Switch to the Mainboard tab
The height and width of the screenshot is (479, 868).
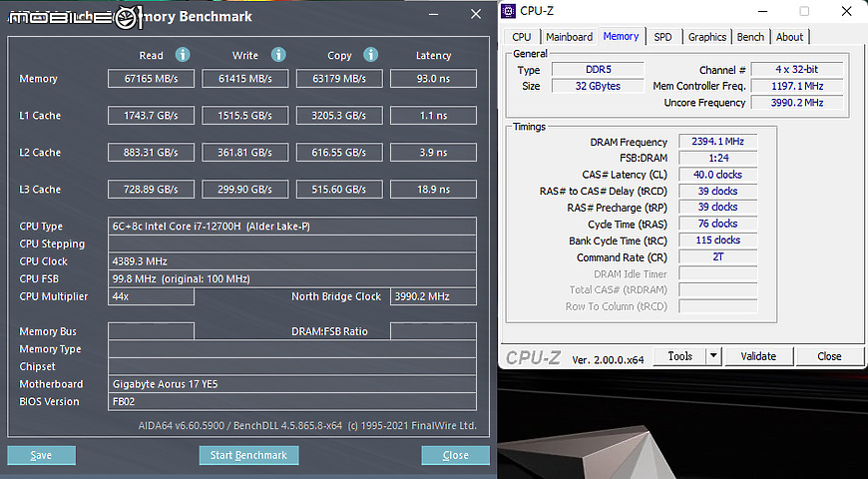(569, 37)
